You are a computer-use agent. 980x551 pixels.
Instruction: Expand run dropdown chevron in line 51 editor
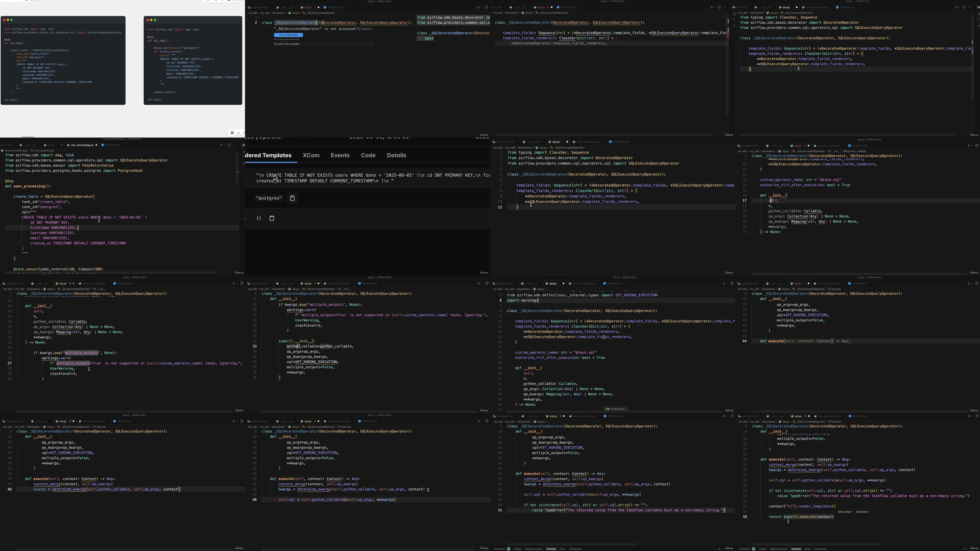point(727,416)
